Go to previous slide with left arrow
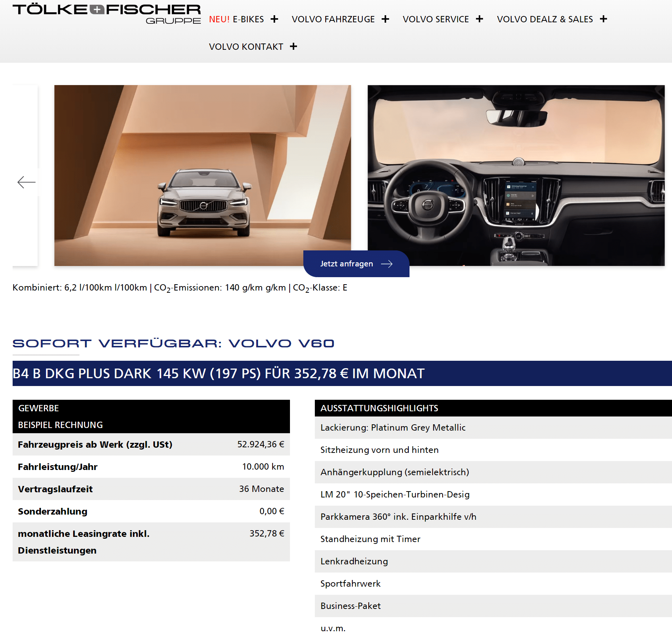672x642 pixels. [26, 182]
